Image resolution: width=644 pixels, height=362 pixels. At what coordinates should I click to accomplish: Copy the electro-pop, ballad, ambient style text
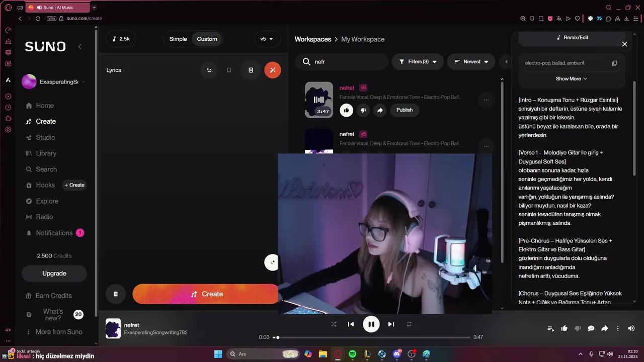point(614,63)
